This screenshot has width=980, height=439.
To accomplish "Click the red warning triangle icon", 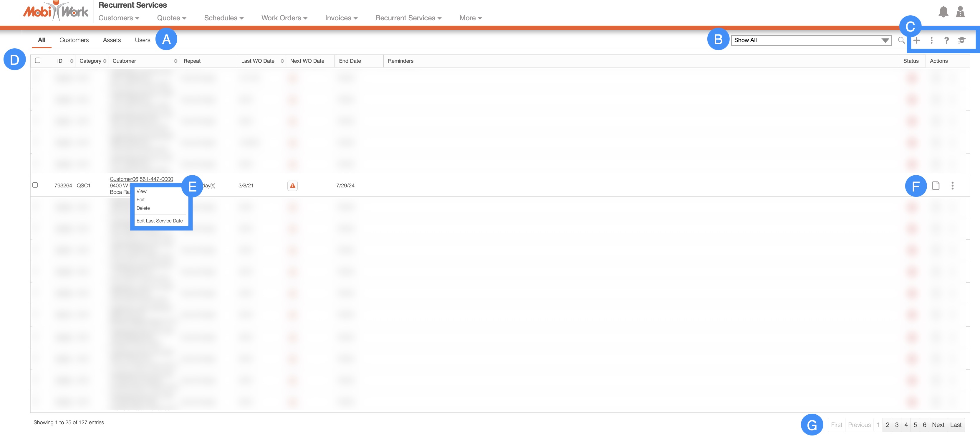I will pos(292,185).
